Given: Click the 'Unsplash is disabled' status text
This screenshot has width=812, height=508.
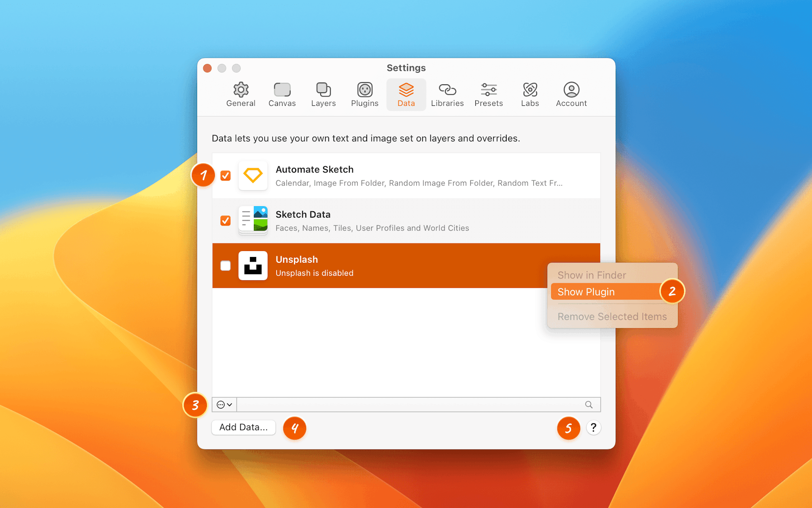Looking at the screenshot, I should 314,273.
